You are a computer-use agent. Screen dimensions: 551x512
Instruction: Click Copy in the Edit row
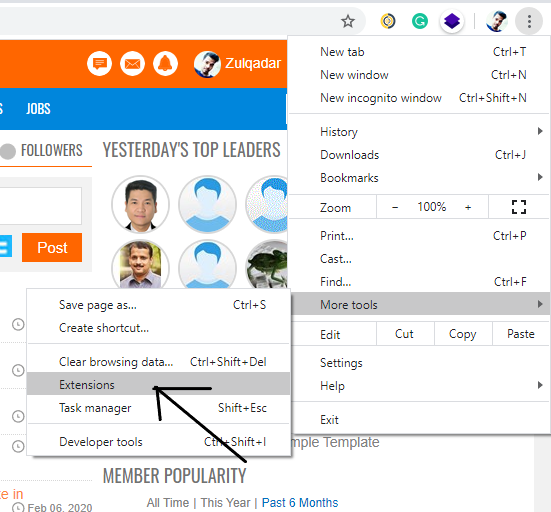click(463, 334)
